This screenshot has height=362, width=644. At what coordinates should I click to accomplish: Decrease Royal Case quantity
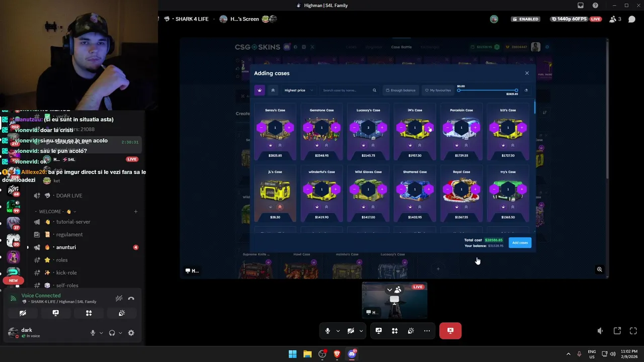[447, 190]
